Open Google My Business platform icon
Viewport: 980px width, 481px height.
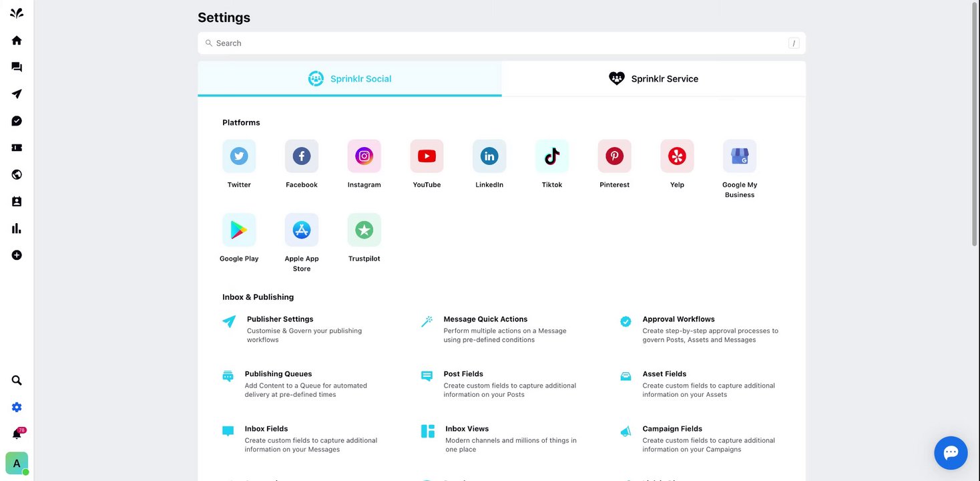coord(740,156)
